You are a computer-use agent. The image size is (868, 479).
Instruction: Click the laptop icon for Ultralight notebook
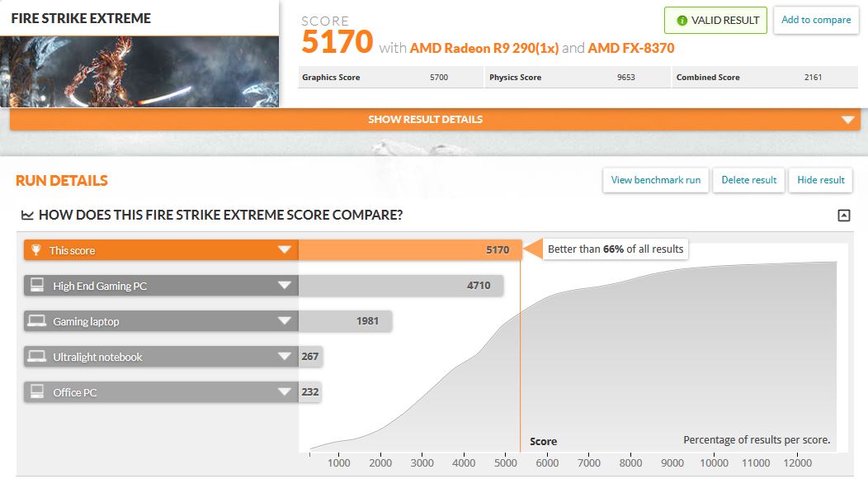[x=37, y=357]
